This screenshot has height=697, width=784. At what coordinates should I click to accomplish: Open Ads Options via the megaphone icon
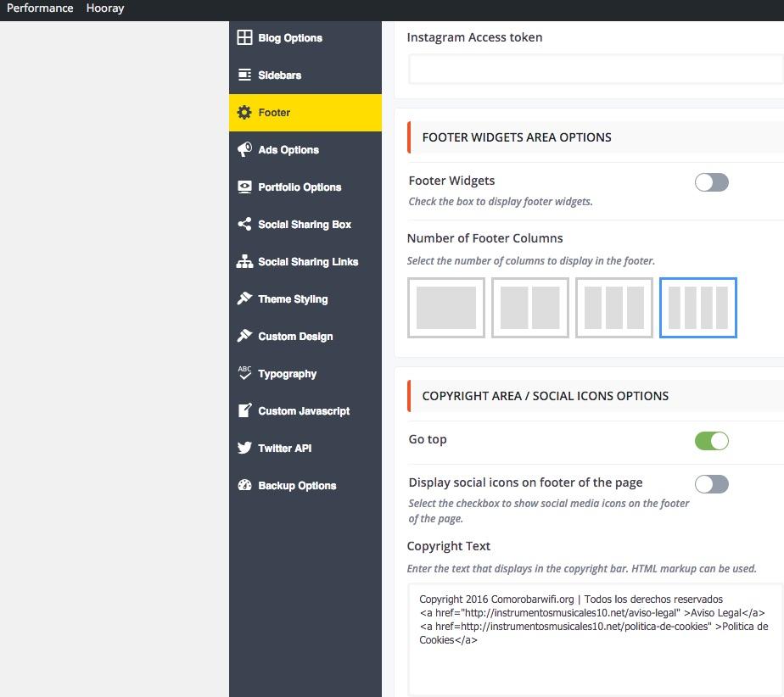(244, 149)
